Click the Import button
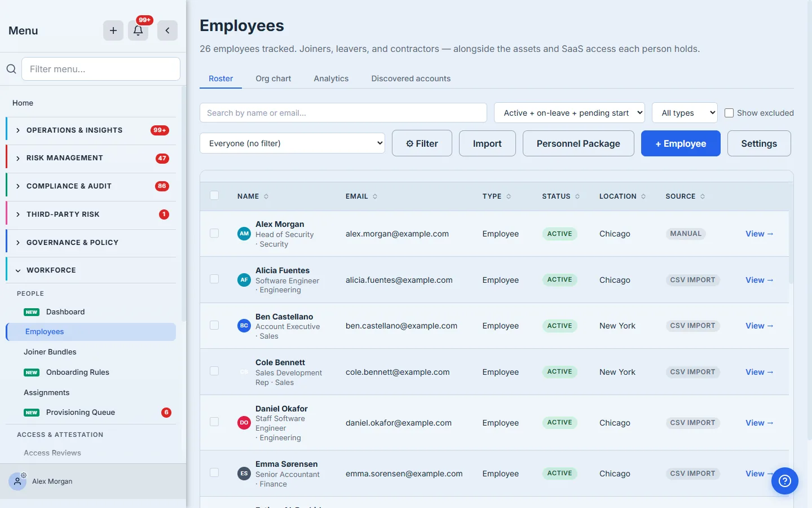812x508 pixels. click(487, 143)
